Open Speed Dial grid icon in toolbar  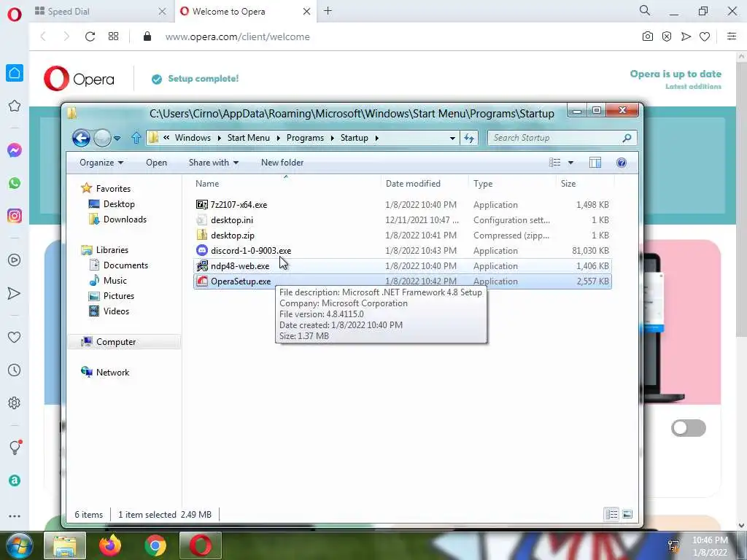[113, 36]
